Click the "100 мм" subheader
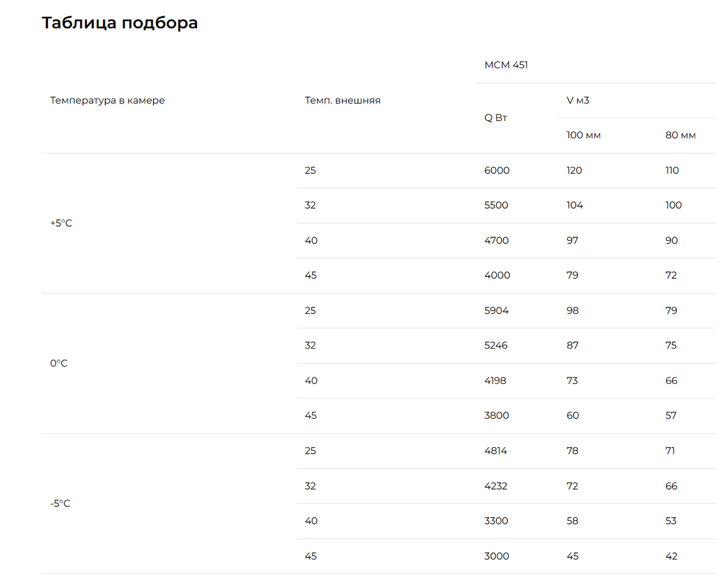The width and height of the screenshot is (728, 582). 583,135
